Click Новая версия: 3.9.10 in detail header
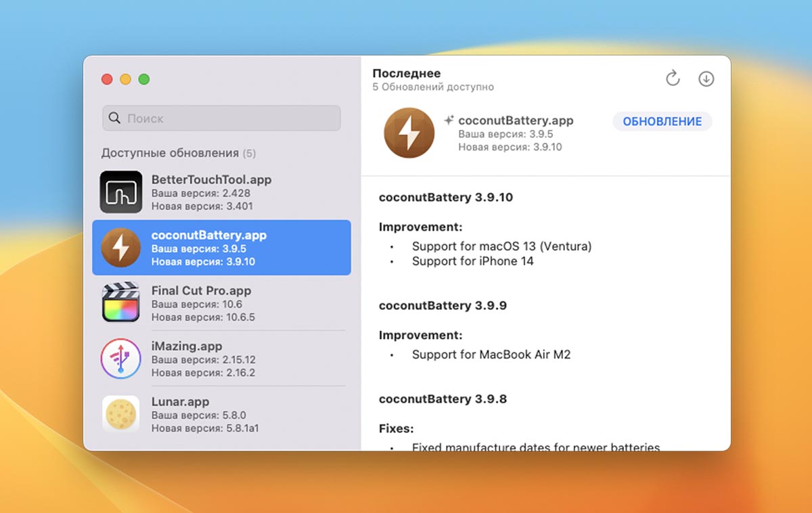The width and height of the screenshot is (812, 513). (510, 147)
